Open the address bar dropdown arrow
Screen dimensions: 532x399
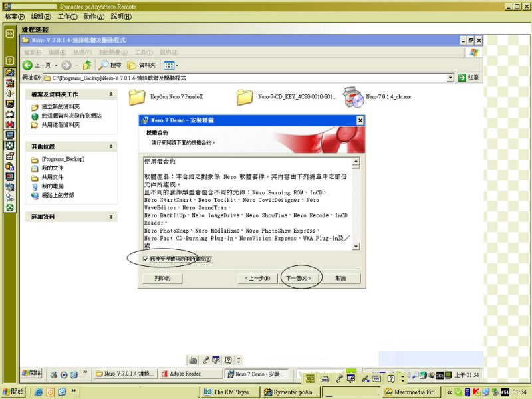[450, 78]
